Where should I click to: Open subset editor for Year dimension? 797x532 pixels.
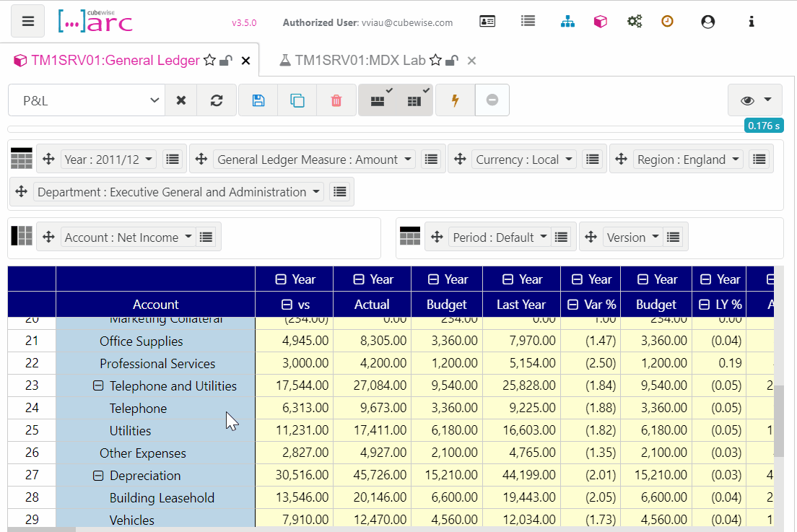173,160
